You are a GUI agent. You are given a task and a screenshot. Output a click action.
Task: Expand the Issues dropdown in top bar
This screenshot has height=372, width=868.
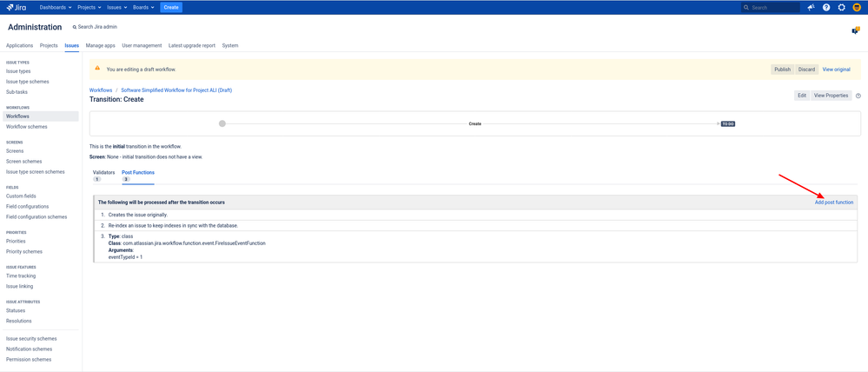tap(117, 7)
